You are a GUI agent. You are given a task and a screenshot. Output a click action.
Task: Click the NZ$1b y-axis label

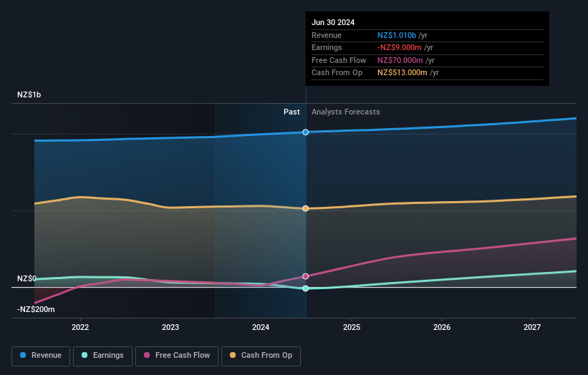tap(29, 94)
